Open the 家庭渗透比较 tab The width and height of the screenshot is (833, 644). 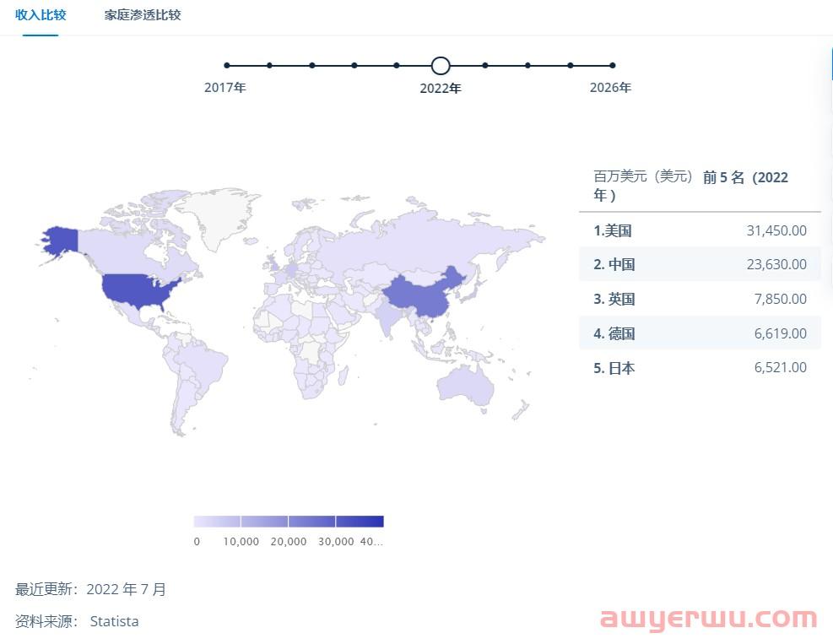tap(143, 15)
